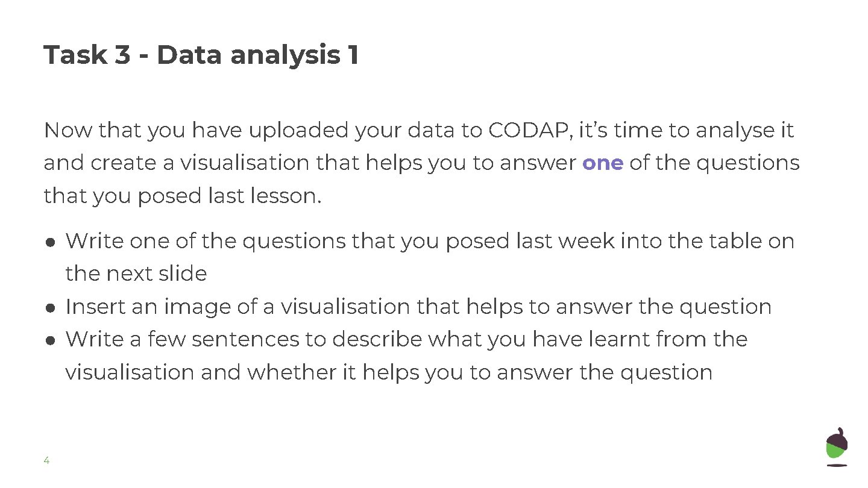Click the 'Task 3 - Data analysis 1' title

point(201,55)
